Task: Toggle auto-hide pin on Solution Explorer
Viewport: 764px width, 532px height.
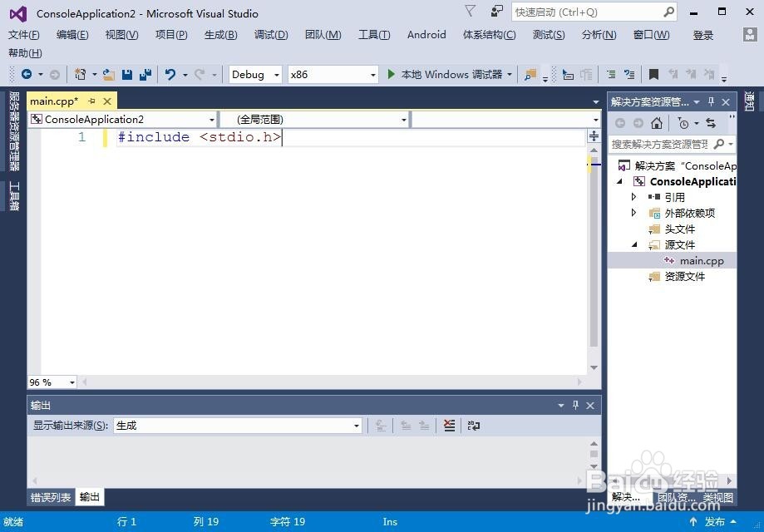Action: tap(712, 101)
